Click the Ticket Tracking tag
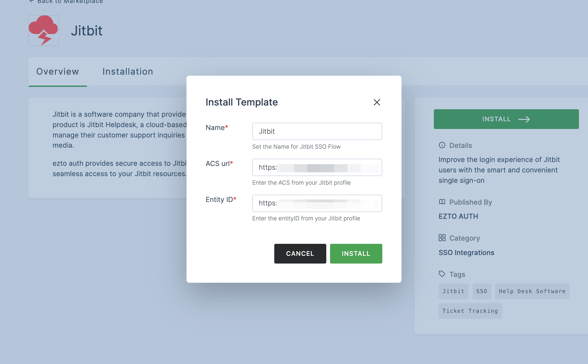The width and height of the screenshot is (588, 364). tap(470, 310)
